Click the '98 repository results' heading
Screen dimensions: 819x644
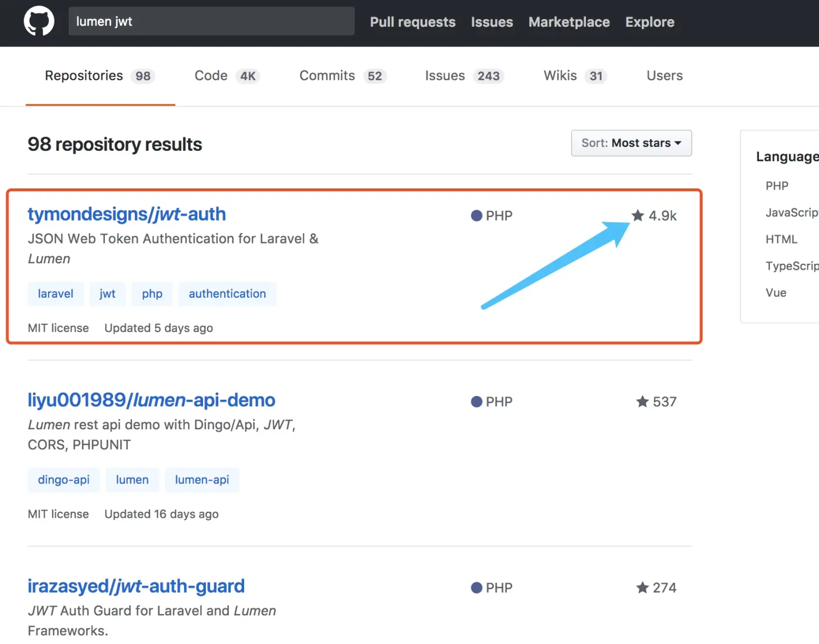(x=115, y=144)
